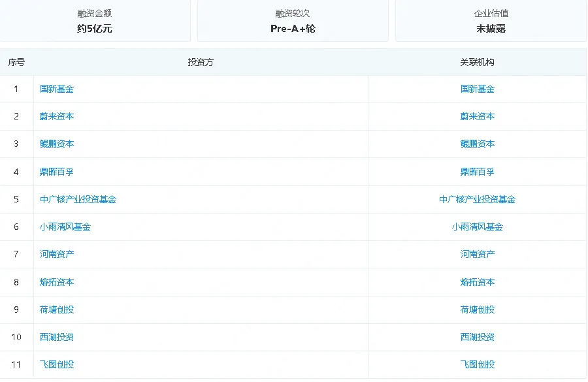Open 西湖投资 link in 关联机构 column
Viewport: 588px width, 382px height.
point(478,337)
